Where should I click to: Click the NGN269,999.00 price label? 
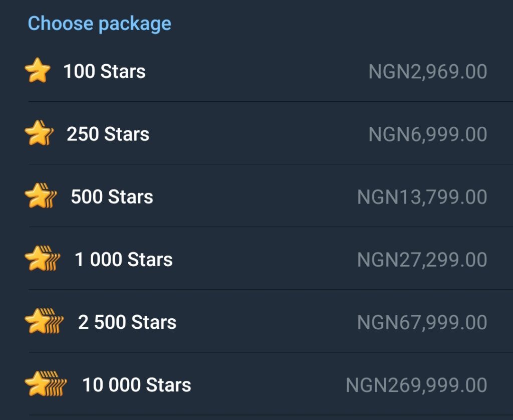coord(416,384)
